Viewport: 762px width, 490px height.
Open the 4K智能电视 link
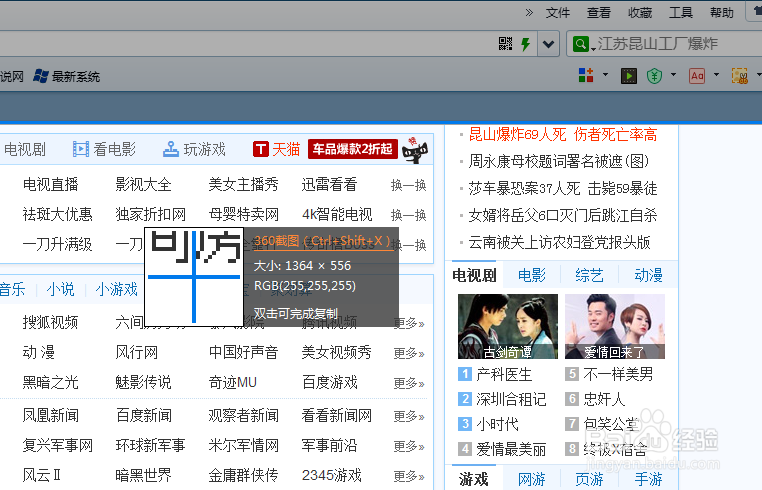(x=337, y=214)
